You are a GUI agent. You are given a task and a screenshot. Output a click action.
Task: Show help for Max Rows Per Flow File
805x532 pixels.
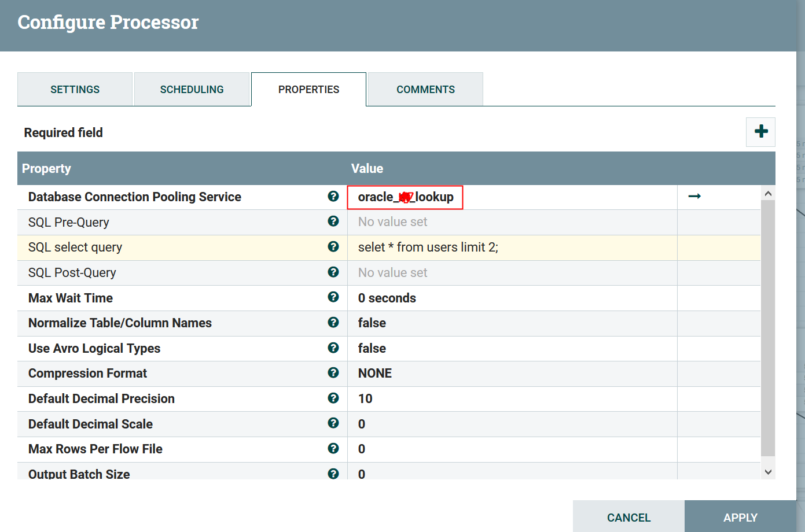coord(333,449)
